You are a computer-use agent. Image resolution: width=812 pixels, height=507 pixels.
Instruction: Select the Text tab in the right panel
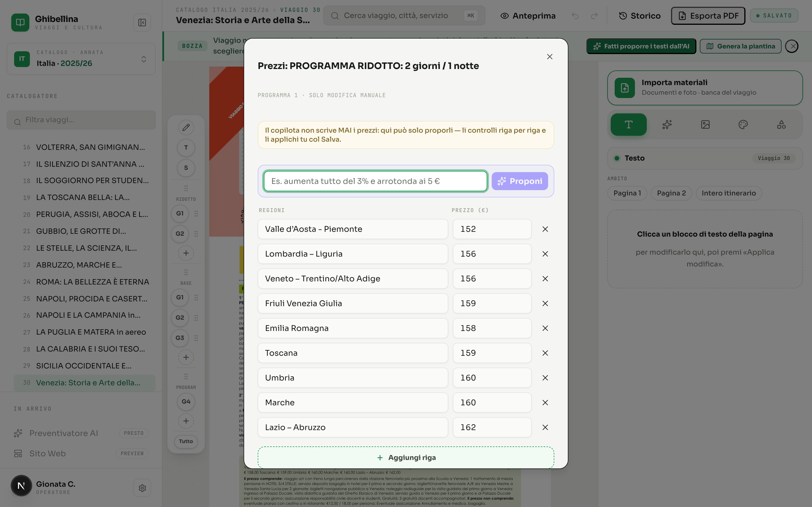coord(628,125)
